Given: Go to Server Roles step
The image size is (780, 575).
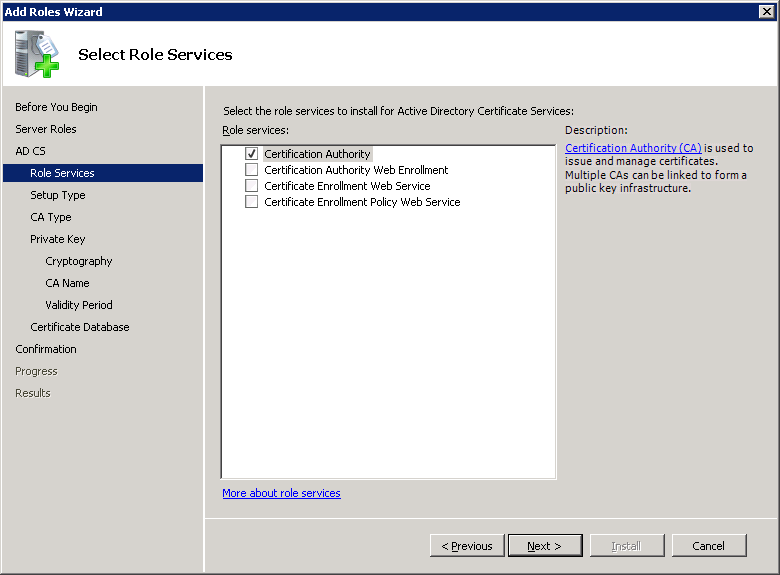Looking at the screenshot, I should (x=46, y=129).
